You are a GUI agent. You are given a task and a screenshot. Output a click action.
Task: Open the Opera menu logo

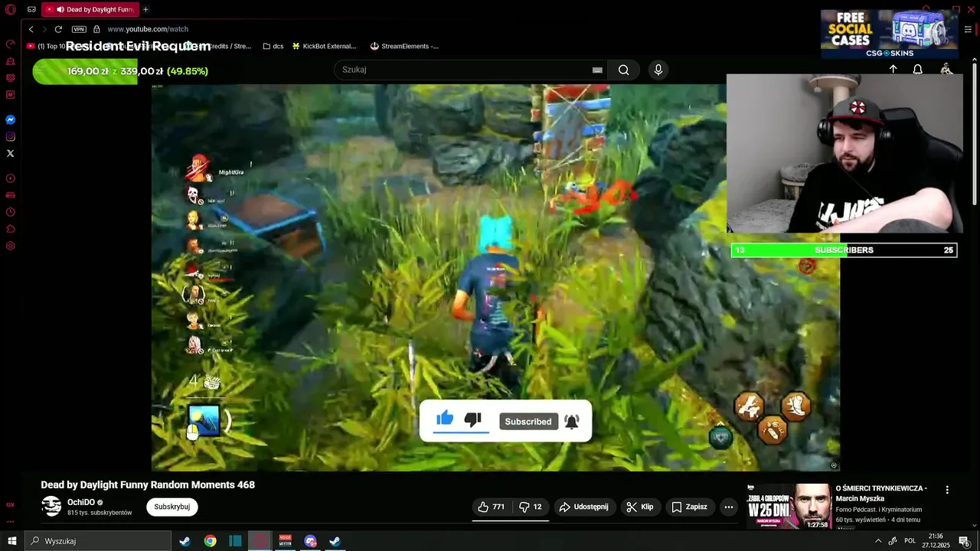tap(10, 10)
